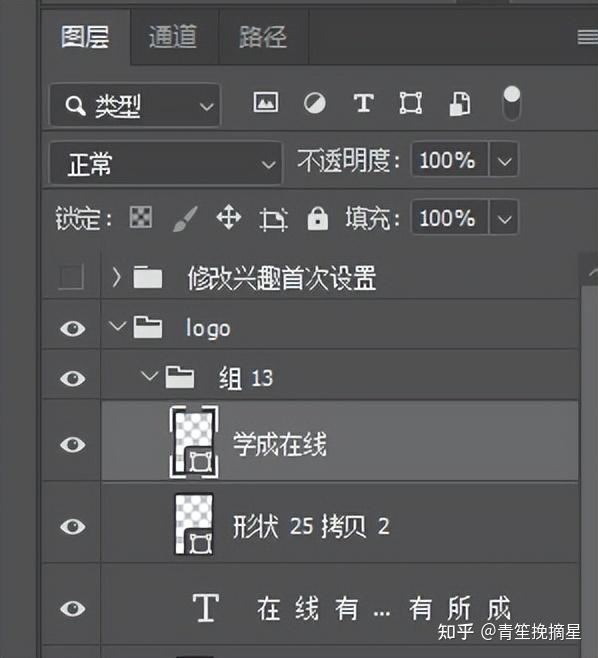Switch to the 图层 tab

pos(86,37)
